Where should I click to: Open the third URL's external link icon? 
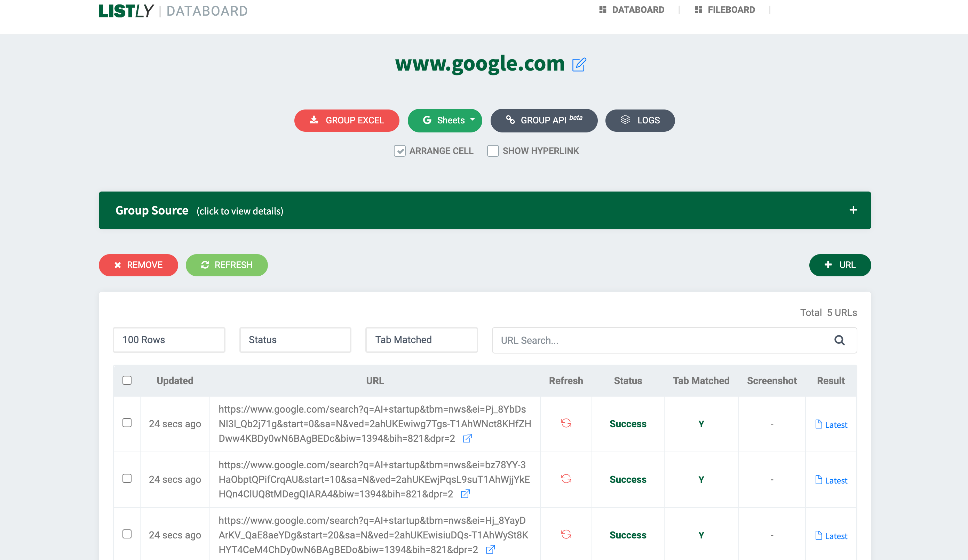point(490,550)
